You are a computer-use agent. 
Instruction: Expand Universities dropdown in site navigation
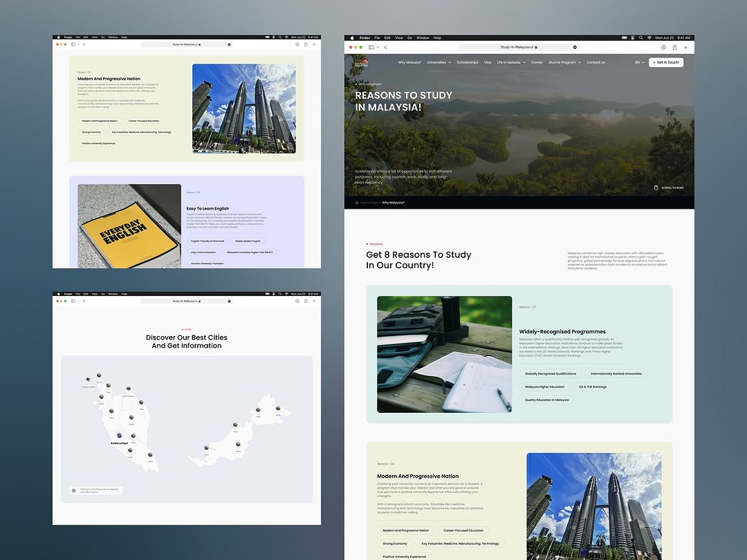coord(439,62)
